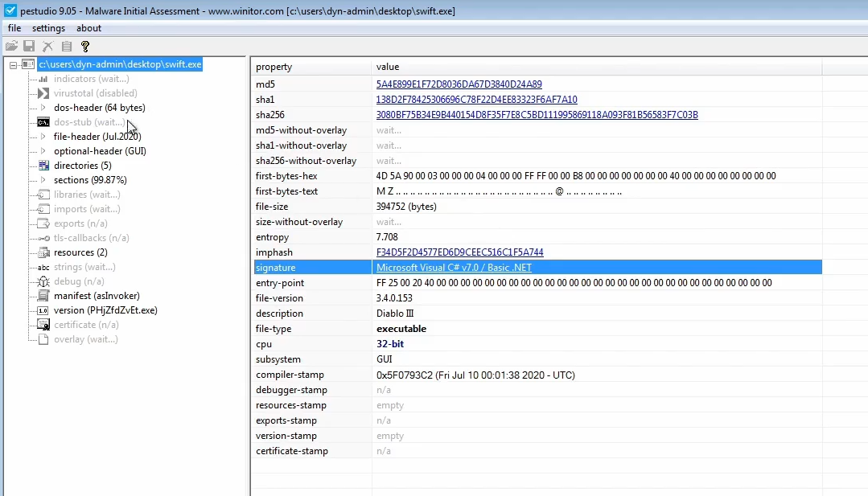Click the open file toolbar icon
This screenshot has height=496, width=868.
[11, 47]
